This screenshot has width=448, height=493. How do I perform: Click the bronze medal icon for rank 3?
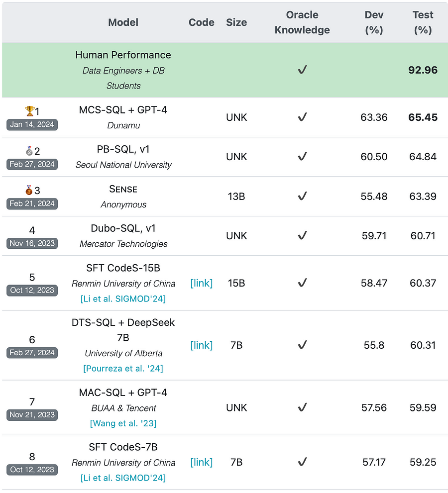pos(29,190)
